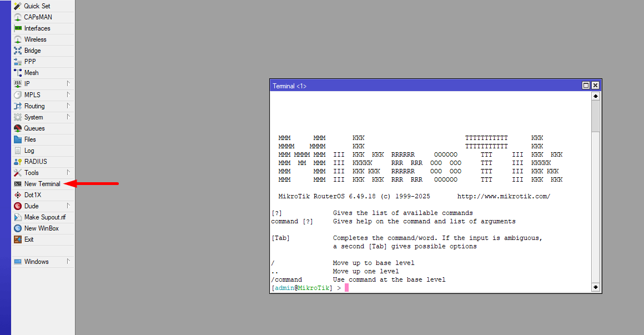Screen dimensions: 644x335
Task: Choose the Make Supout.rif entry
Action: click(x=43, y=217)
